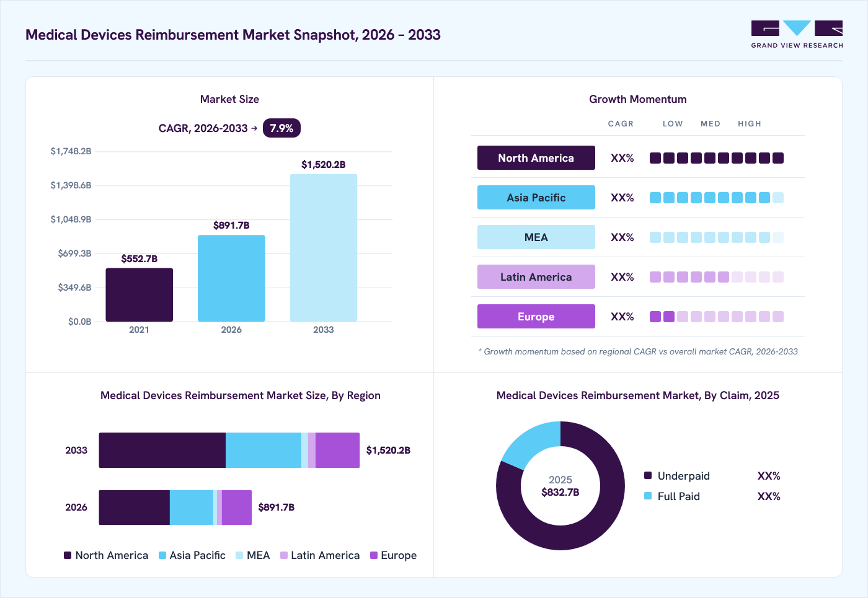Click the growth momentum footnote text
Viewport: 868px width, 598px height.
coord(638,351)
